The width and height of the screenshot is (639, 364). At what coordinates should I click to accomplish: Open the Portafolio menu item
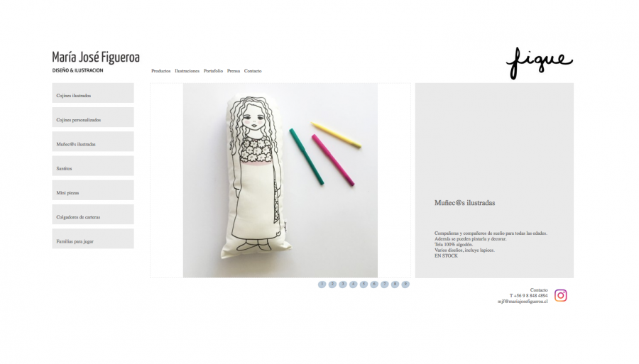213,71
